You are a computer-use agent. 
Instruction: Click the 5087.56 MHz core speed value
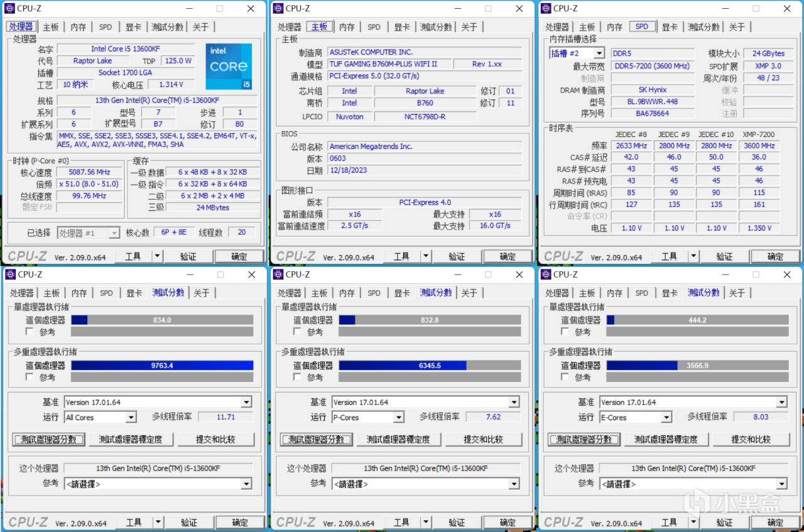click(x=89, y=172)
